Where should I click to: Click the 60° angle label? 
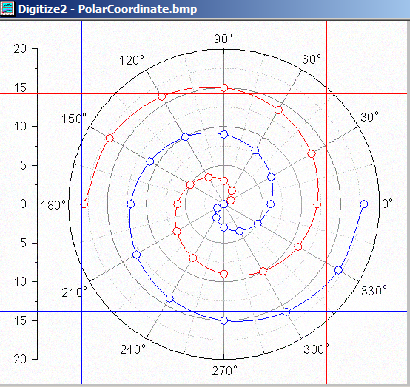pos(311,59)
